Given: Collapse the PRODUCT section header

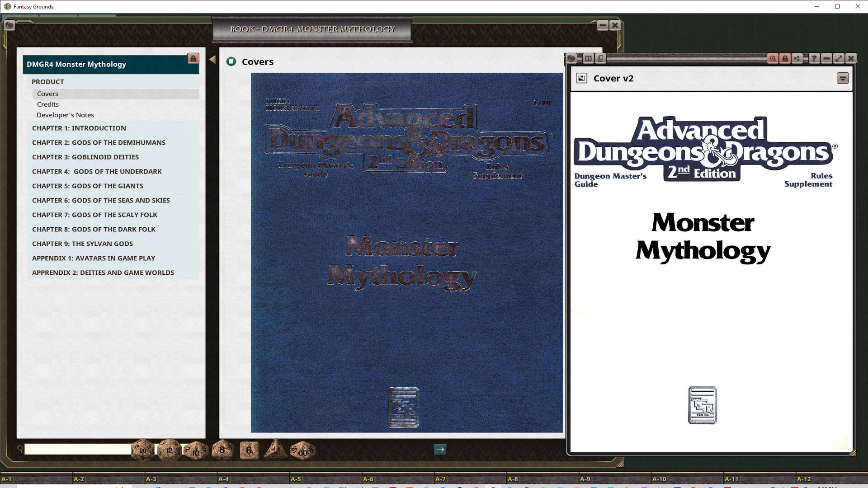Looking at the screenshot, I should 113,82.
